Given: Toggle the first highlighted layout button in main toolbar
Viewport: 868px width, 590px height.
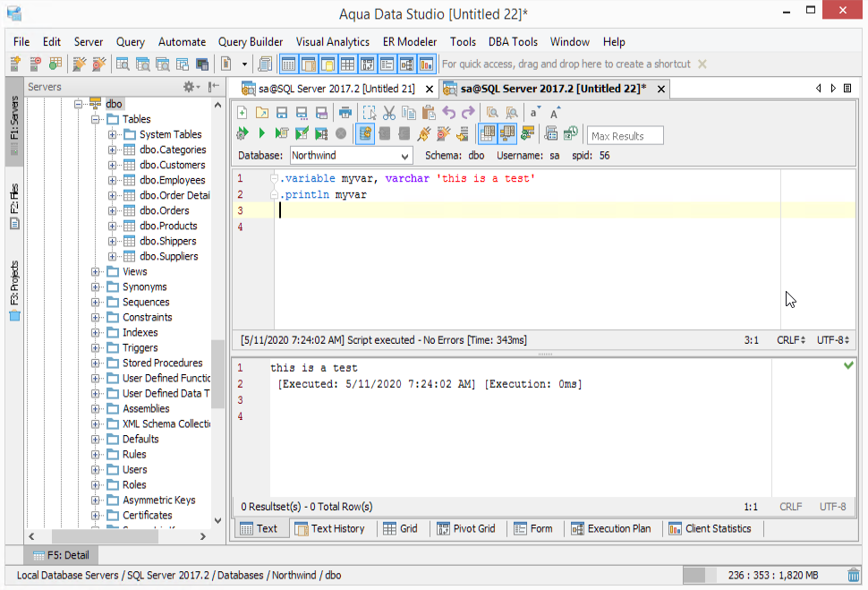Looking at the screenshot, I should (x=289, y=64).
